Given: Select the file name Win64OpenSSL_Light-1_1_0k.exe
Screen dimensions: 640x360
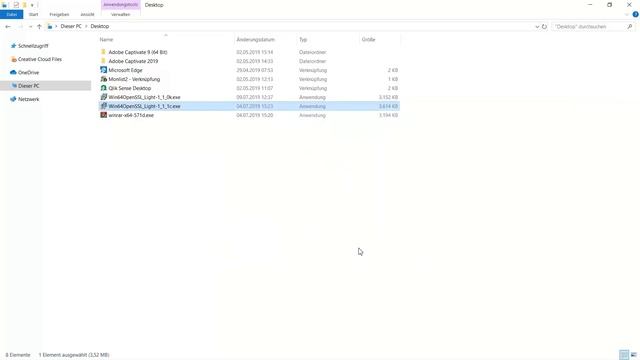Looking at the screenshot, I should [x=144, y=97].
